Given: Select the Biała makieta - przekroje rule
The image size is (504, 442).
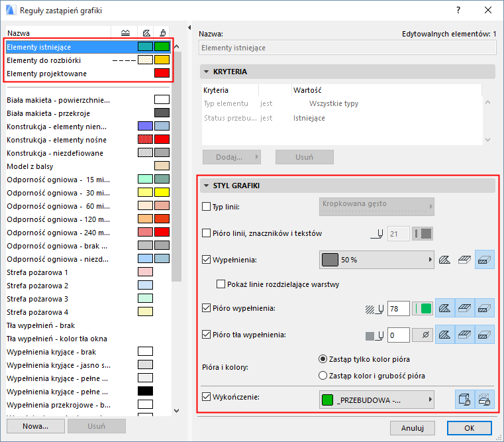Looking at the screenshot, I should [x=87, y=113].
